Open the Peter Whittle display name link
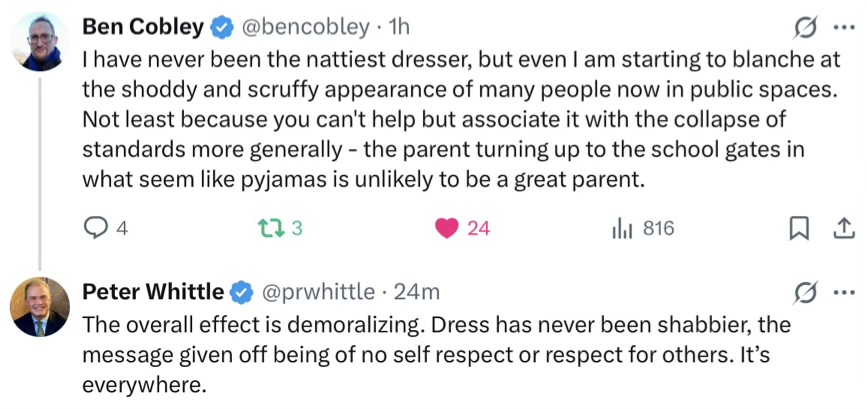The height and width of the screenshot is (409, 867). click(152, 292)
